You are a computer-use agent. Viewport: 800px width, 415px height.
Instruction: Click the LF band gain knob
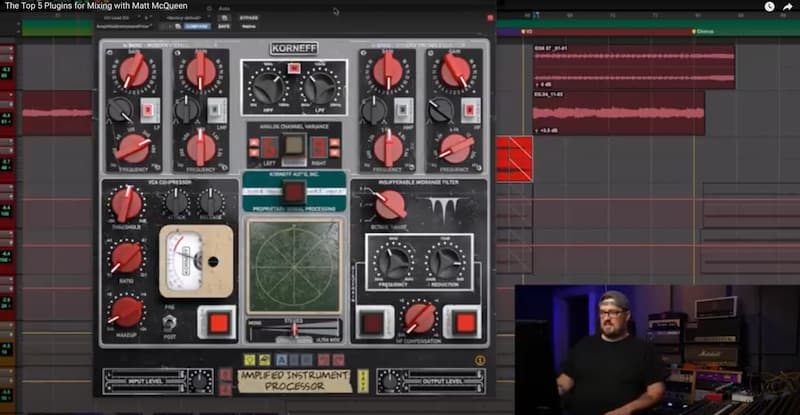pyautogui.click(x=134, y=72)
